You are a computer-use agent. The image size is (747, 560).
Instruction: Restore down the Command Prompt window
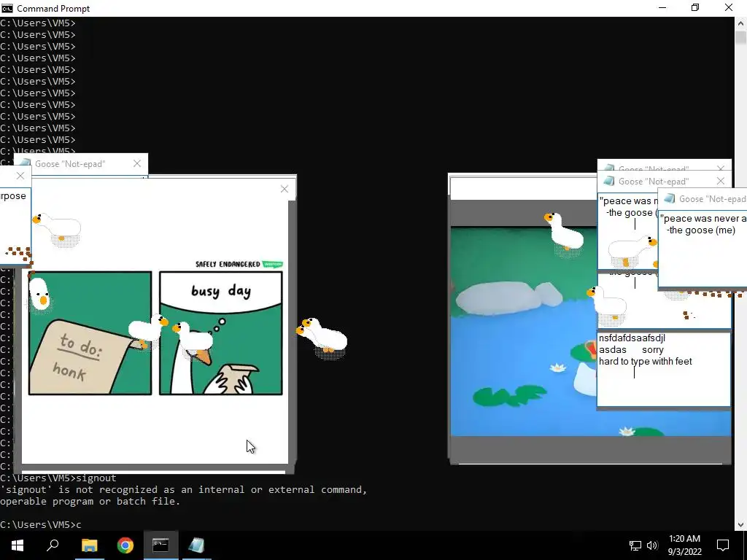coord(695,8)
